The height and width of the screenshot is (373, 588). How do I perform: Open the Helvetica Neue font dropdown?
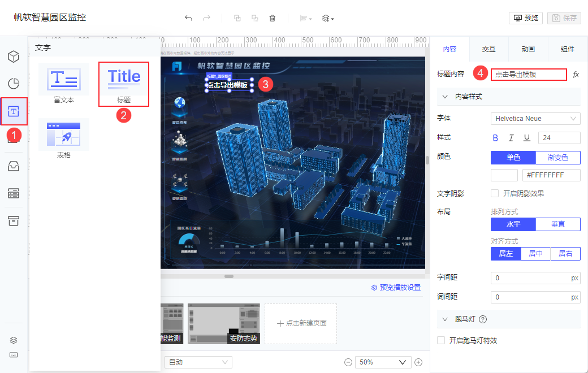point(535,119)
